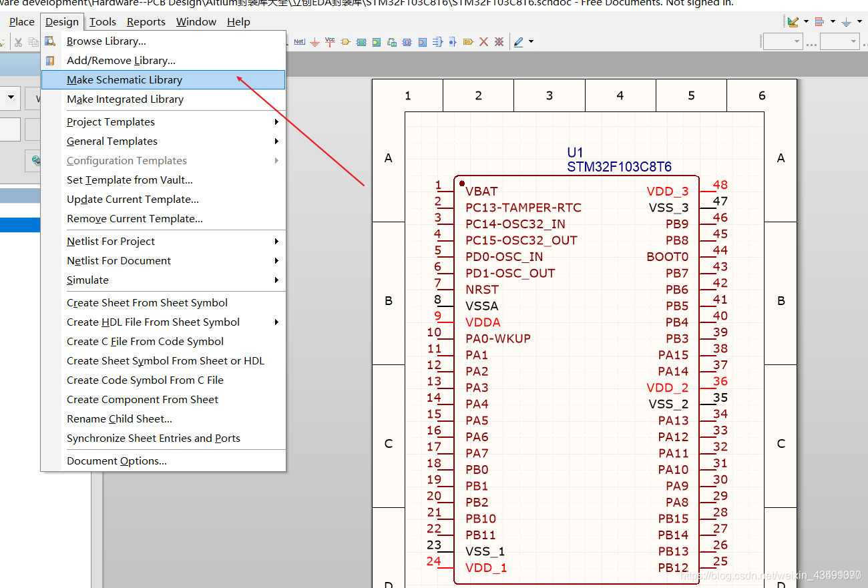Click the Place Sheet Symbol icon
This screenshot has width=868, height=588.
point(361,41)
